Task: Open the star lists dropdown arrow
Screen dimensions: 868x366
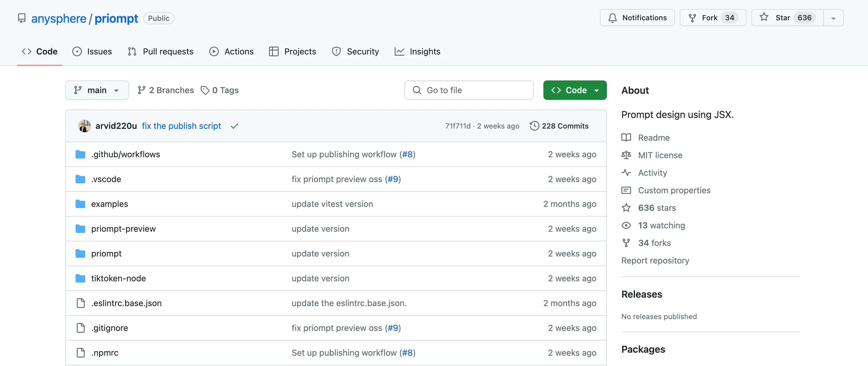Action: click(833, 18)
